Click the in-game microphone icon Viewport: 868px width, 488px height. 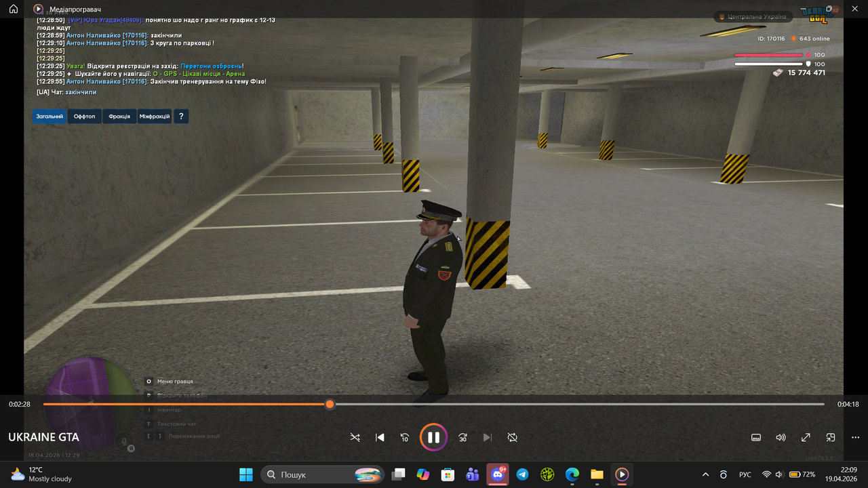(123, 441)
